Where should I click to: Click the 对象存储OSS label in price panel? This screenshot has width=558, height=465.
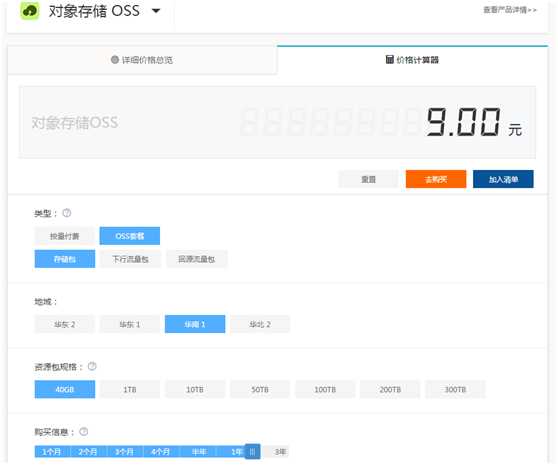(75, 123)
